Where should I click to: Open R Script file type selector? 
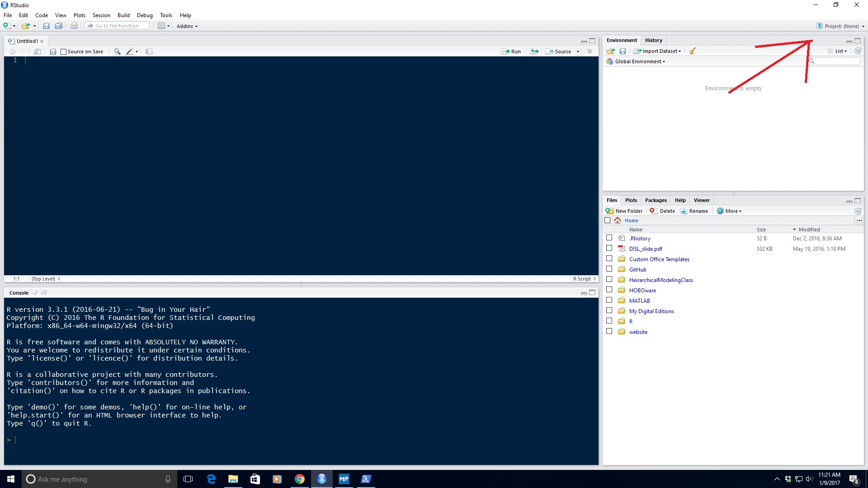click(x=585, y=279)
